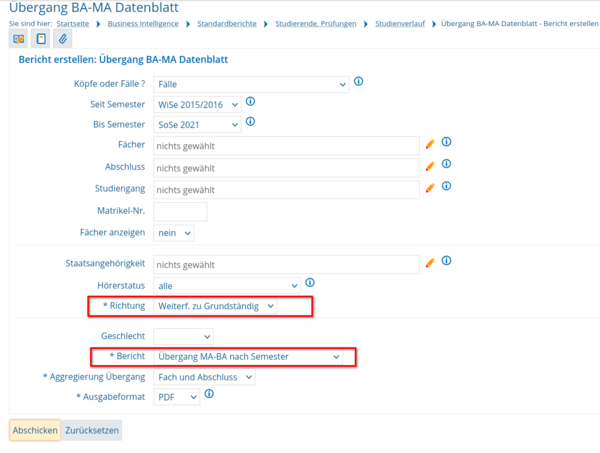Click the Zurücksetzen button

tap(92, 430)
